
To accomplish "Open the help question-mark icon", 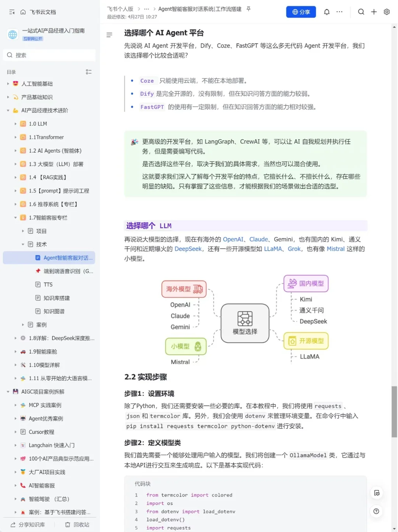I will [x=376, y=511].
